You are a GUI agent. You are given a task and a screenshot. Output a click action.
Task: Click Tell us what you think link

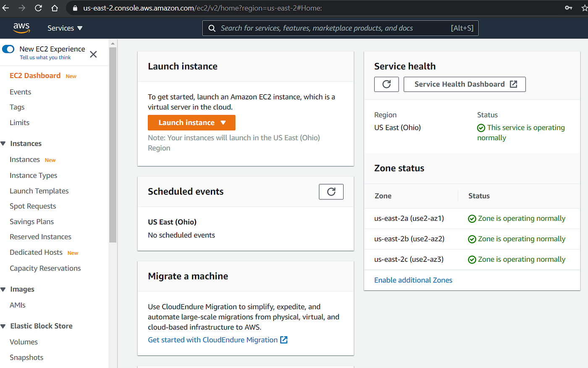[x=45, y=57]
